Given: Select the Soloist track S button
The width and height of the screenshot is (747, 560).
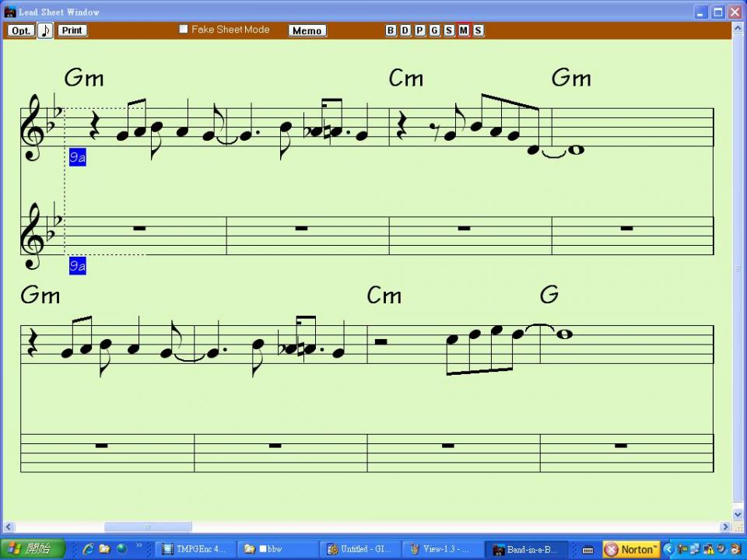Looking at the screenshot, I should (478, 30).
